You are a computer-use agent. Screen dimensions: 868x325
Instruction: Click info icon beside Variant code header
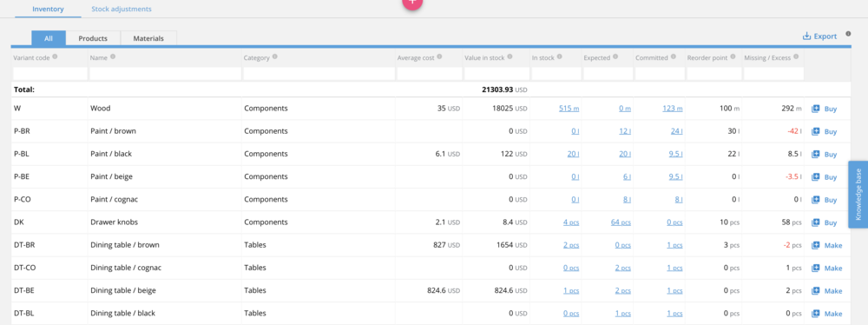click(55, 56)
